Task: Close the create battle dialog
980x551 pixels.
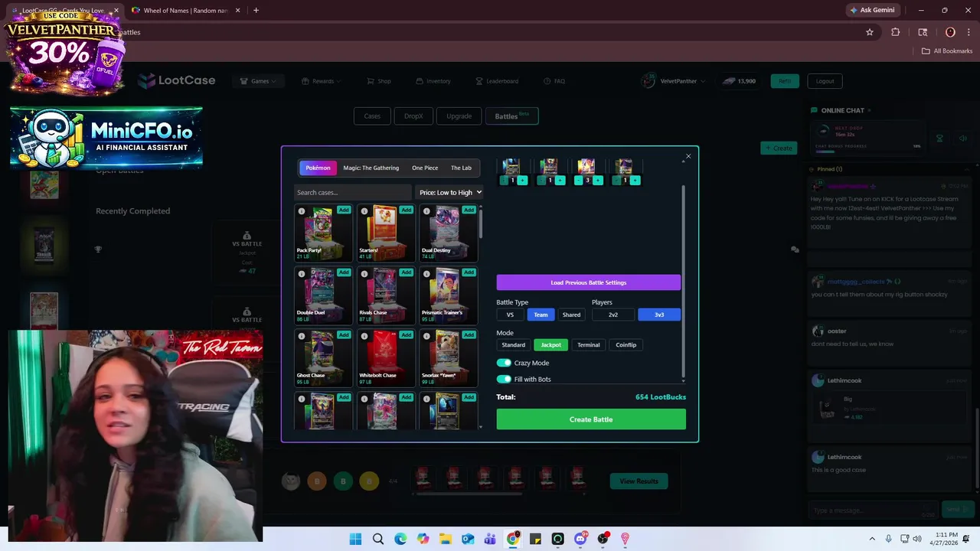Action: (x=688, y=156)
